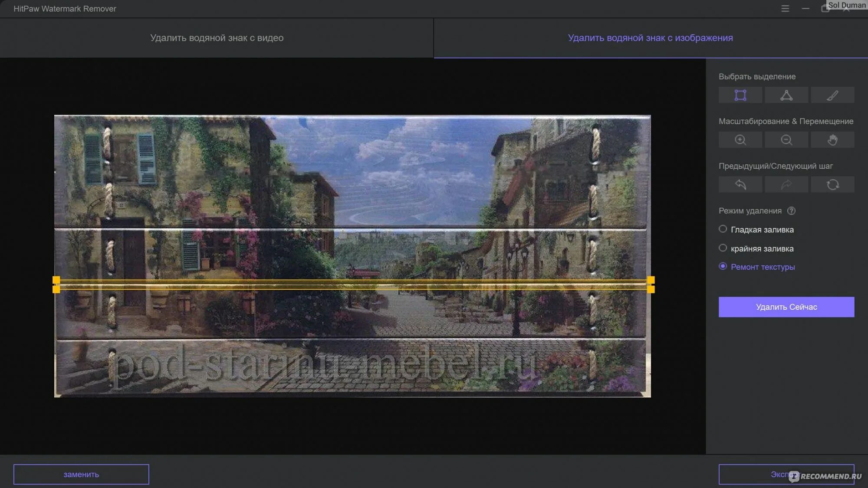Image resolution: width=868 pixels, height=488 pixels.
Task: Choose Гладкая заливка removal mode
Action: (x=756, y=229)
